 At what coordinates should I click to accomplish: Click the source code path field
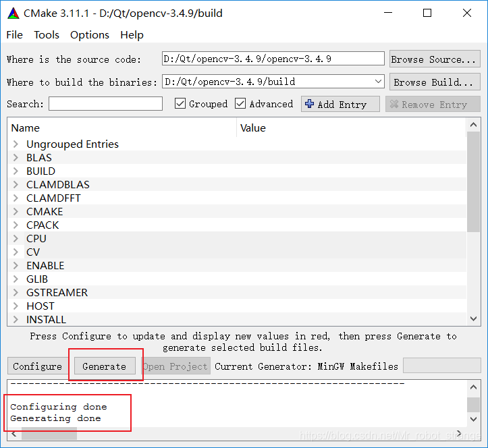click(273, 59)
